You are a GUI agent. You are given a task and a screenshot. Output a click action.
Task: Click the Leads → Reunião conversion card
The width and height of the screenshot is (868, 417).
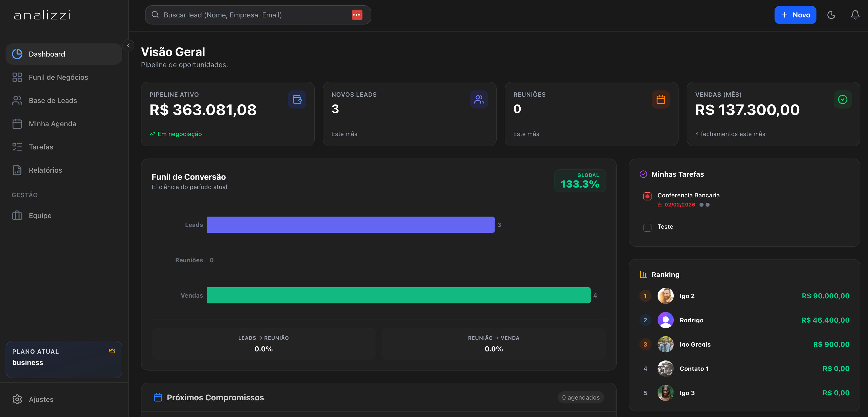click(x=263, y=344)
